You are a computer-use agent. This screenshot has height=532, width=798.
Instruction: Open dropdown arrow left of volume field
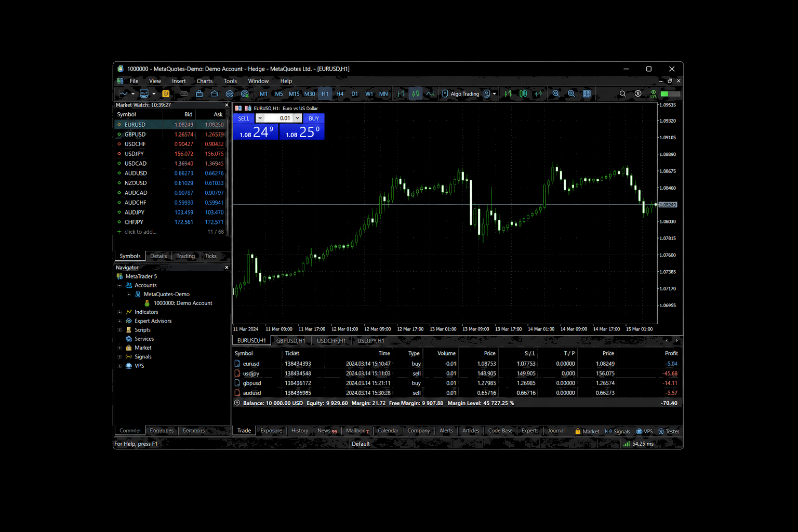[260, 118]
